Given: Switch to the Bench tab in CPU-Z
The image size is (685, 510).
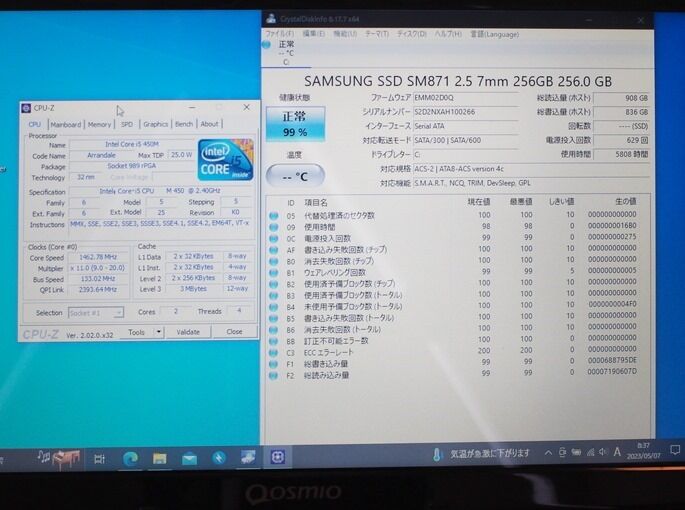Looking at the screenshot, I should (184, 124).
